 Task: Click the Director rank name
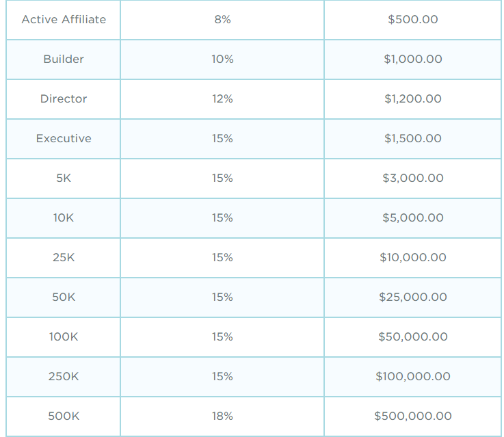pos(64,99)
